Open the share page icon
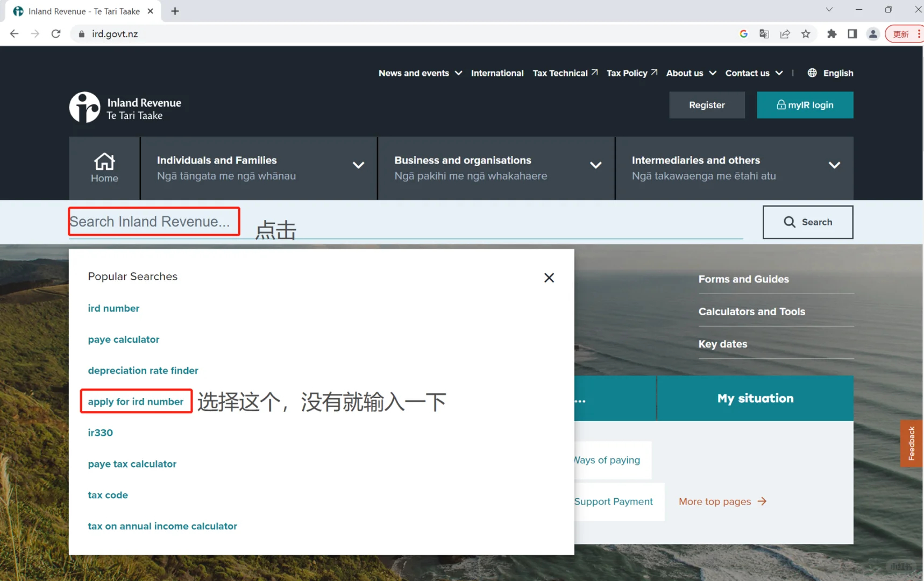The width and height of the screenshot is (924, 581). coord(785,34)
